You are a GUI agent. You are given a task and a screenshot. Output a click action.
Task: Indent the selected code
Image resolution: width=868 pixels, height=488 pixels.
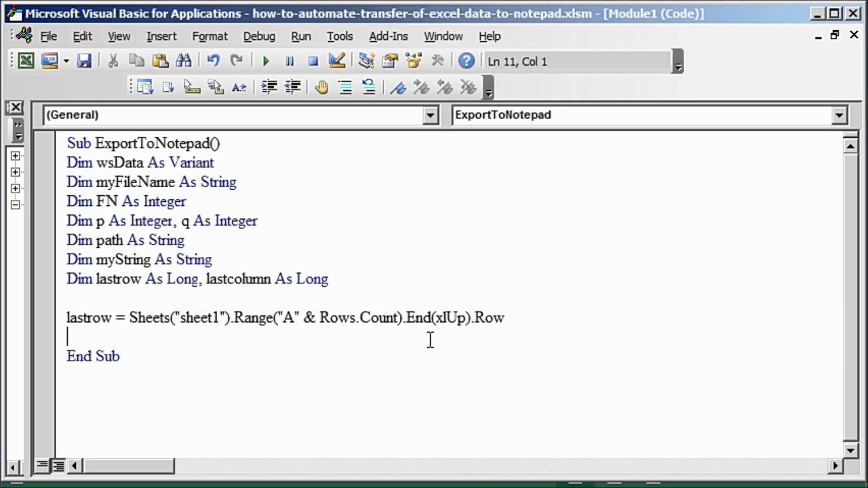[x=269, y=87]
